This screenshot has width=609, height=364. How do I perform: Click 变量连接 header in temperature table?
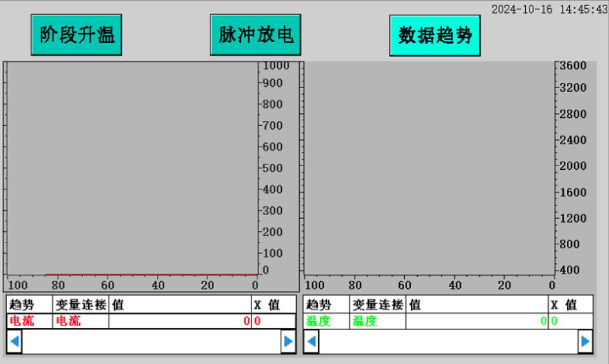point(377,304)
